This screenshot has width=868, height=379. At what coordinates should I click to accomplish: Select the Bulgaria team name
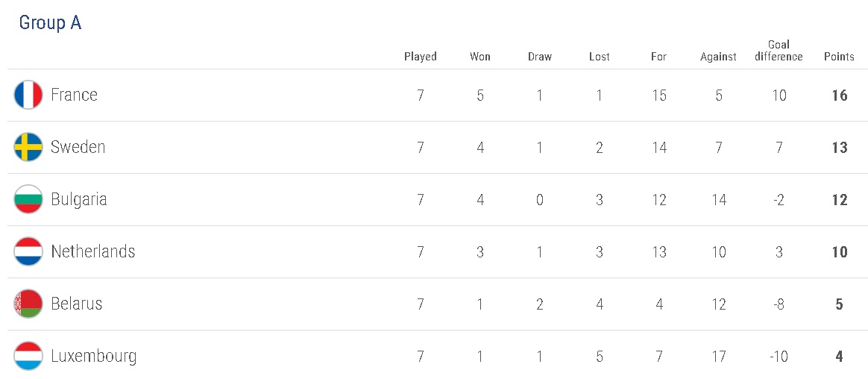click(x=79, y=200)
